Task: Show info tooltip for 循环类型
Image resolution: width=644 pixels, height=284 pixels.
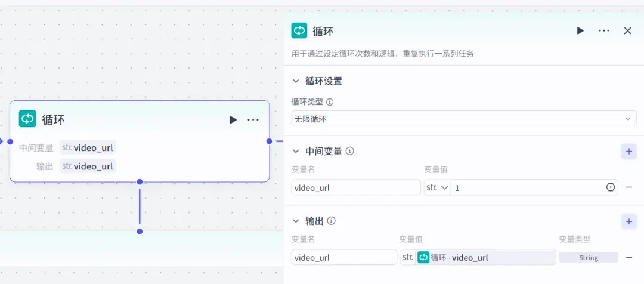Action: pos(329,101)
